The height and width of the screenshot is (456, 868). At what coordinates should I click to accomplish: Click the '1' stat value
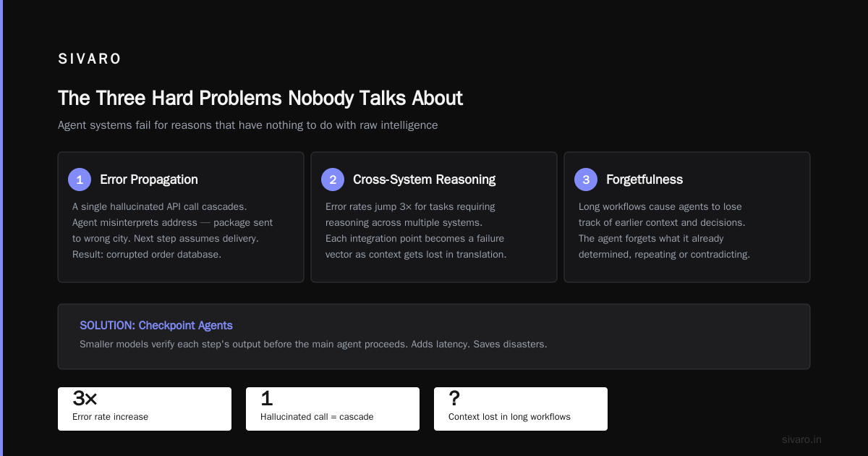pyautogui.click(x=266, y=398)
